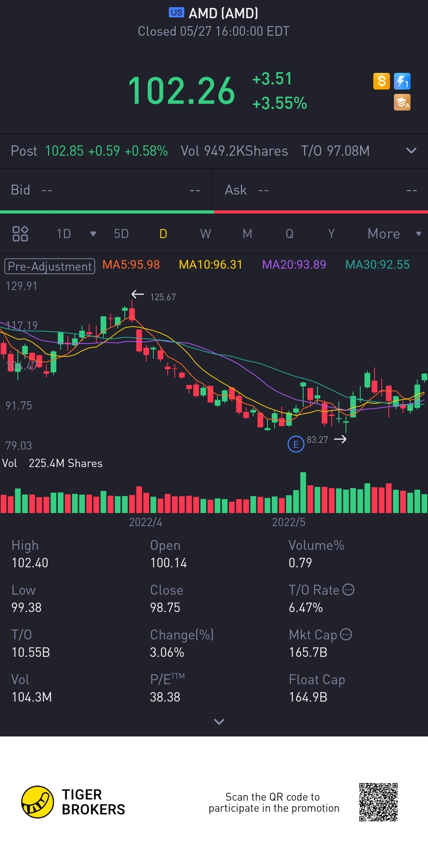Tap the T/O Rate info icon
The image size is (428, 868).
(348, 589)
